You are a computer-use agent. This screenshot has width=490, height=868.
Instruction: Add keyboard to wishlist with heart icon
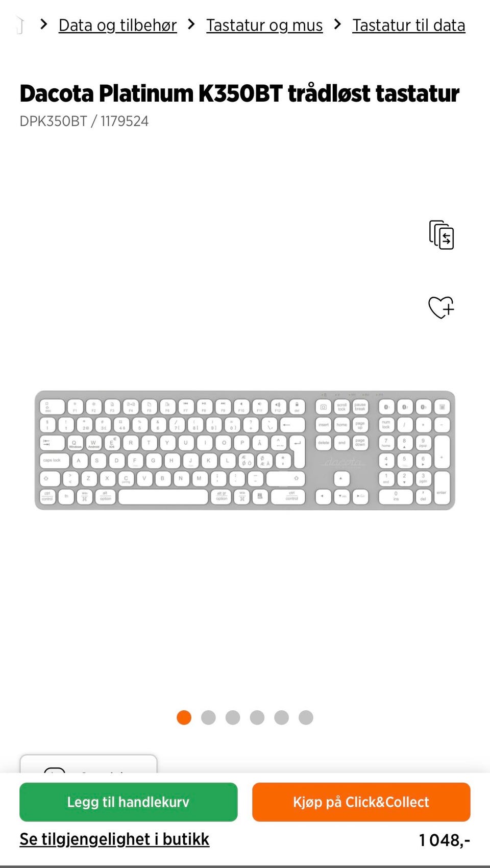pos(441,307)
